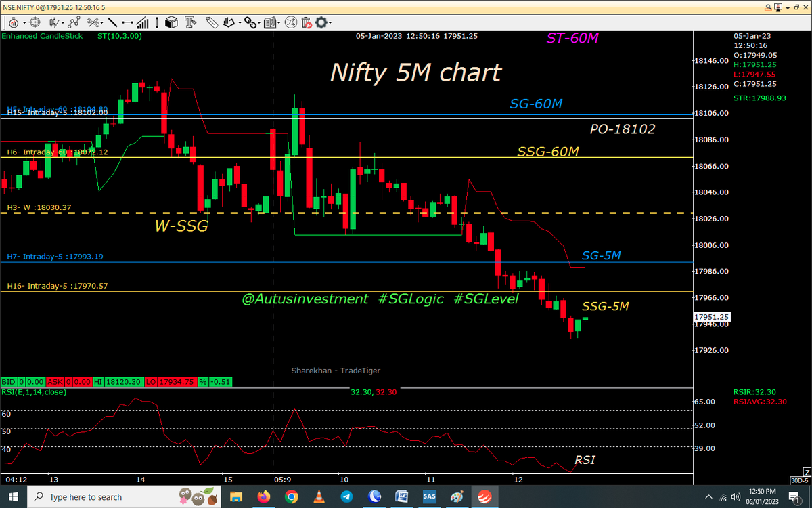Expand hidden icons in the system tray
The width and height of the screenshot is (812, 508).
[708, 496]
